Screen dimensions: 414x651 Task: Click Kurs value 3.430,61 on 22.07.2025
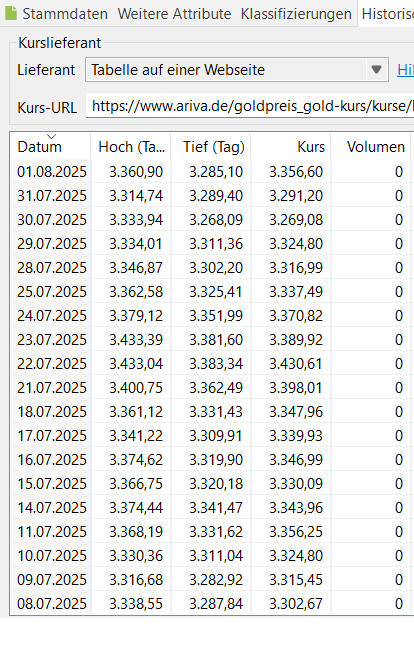[x=296, y=364]
